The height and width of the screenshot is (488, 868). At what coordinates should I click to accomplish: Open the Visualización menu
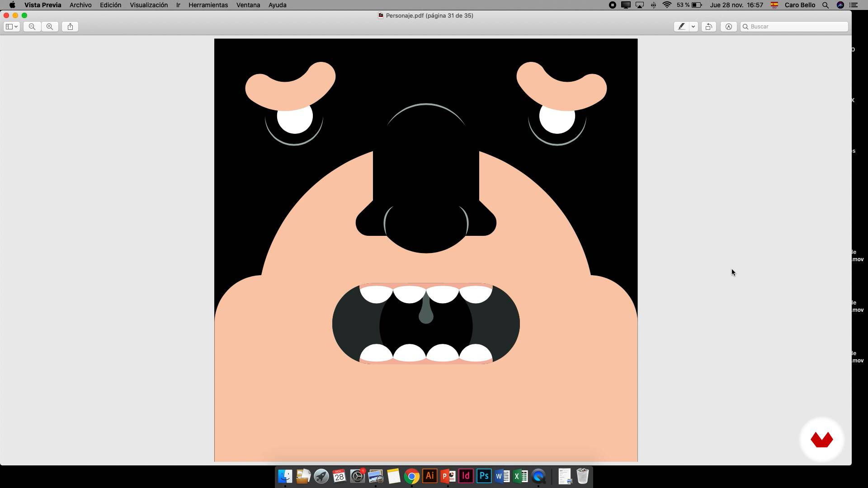(149, 5)
